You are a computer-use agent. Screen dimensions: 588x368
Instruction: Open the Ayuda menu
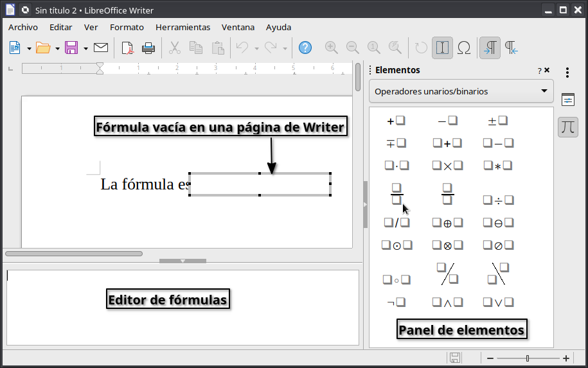(279, 28)
